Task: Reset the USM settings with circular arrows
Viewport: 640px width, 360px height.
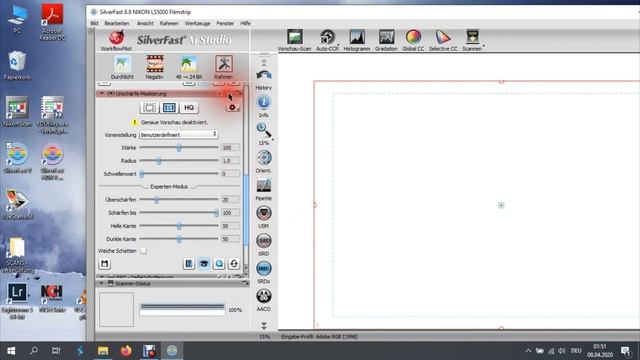Action: point(234,264)
